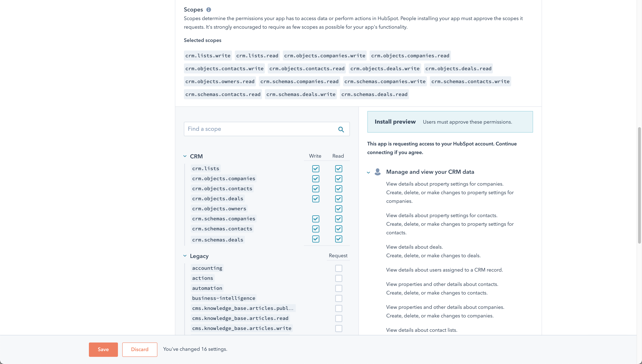Click crm.objects.companies.read scope tag

(410, 56)
